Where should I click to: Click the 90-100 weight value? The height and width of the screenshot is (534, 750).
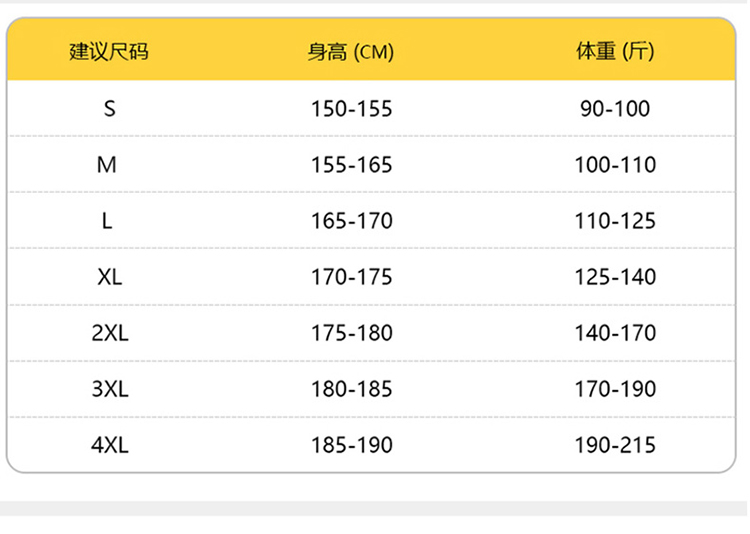click(x=615, y=108)
